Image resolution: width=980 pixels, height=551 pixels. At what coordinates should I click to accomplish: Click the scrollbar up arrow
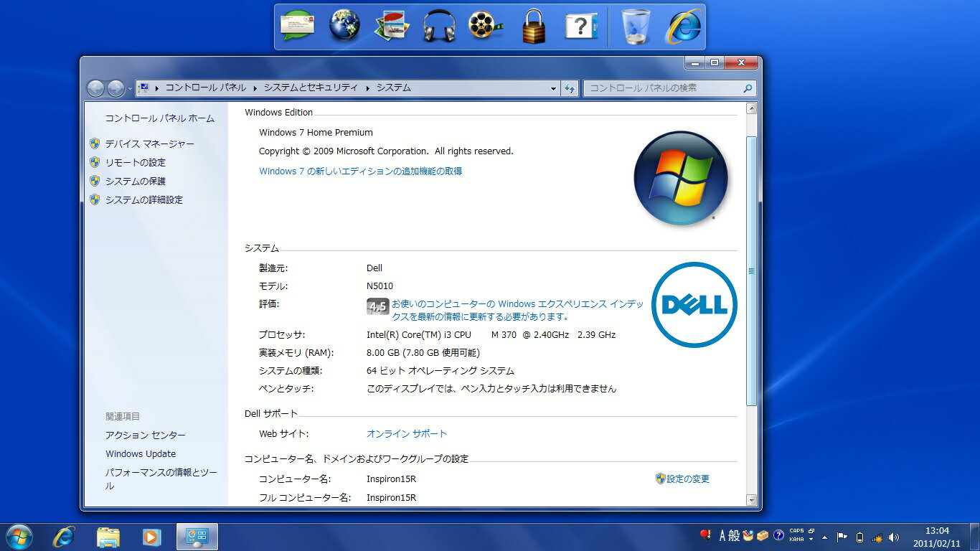751,109
